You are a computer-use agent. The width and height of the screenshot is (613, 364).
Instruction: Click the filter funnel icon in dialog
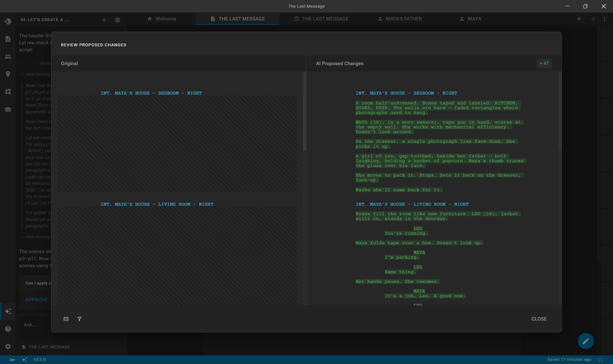pos(79,319)
